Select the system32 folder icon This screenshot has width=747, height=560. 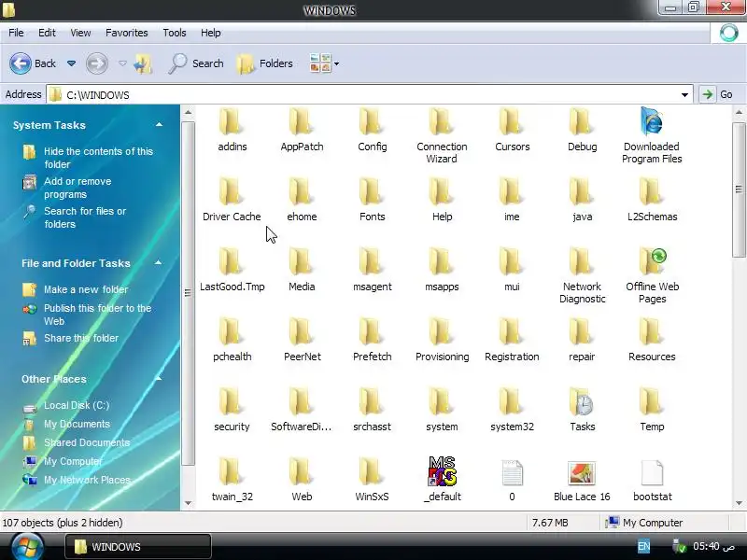pyautogui.click(x=512, y=402)
